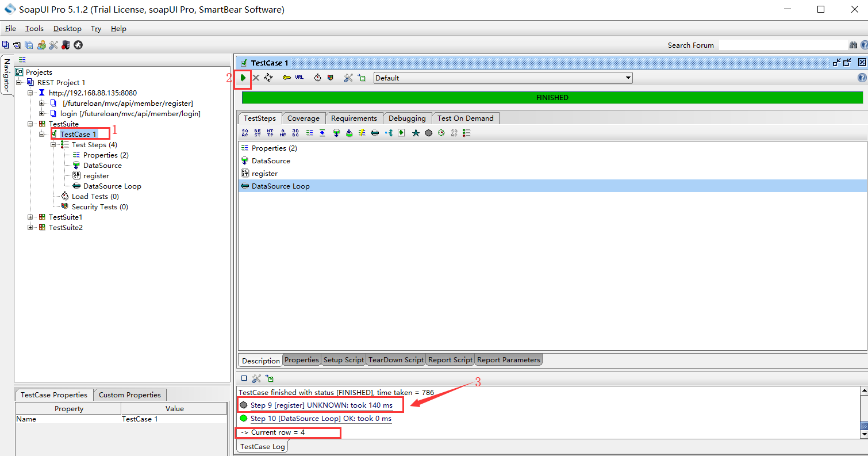Click the yellow key credentials icon

286,78
